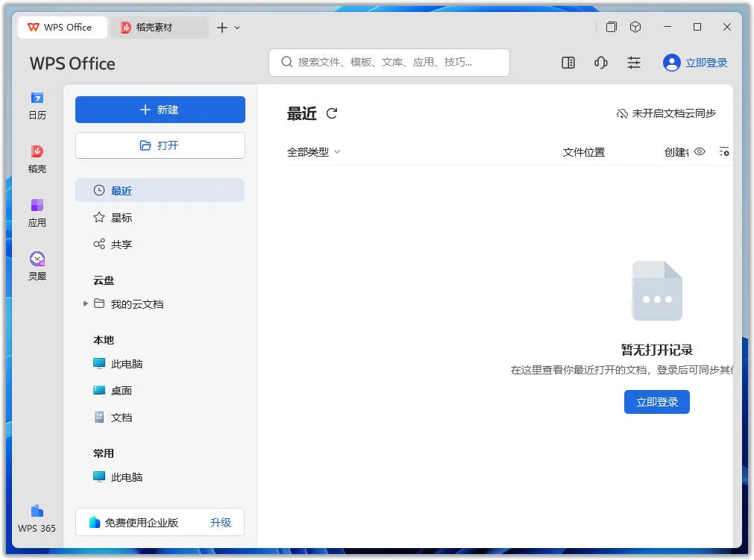
Task: Click the 文件位置 column header
Action: [x=584, y=152]
